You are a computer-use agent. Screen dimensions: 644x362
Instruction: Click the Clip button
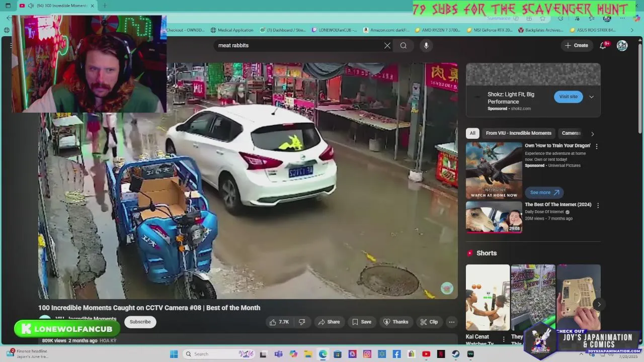pos(429,322)
